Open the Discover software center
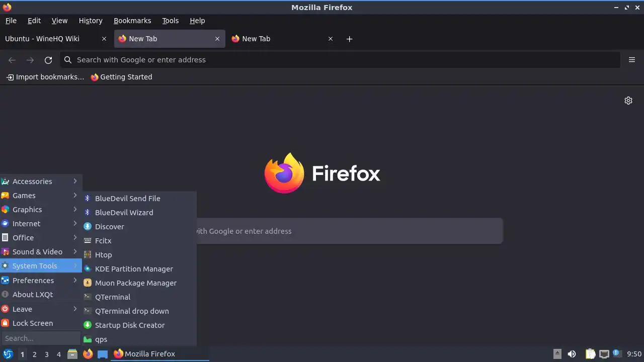Screen dimensions: 644x362 (139, 226)
